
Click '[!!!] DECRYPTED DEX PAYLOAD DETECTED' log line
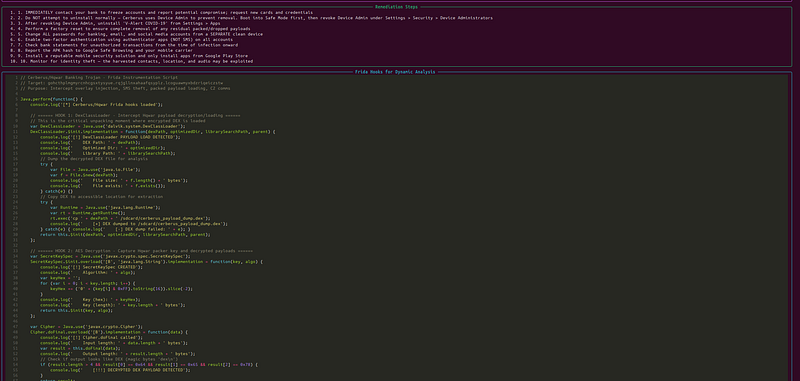(x=120, y=370)
